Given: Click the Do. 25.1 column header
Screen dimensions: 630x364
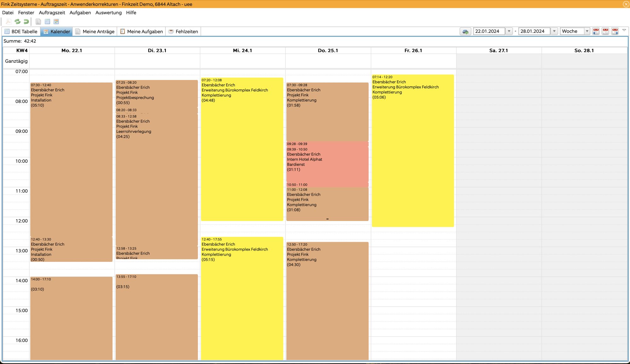Looking at the screenshot, I should tap(328, 50).
